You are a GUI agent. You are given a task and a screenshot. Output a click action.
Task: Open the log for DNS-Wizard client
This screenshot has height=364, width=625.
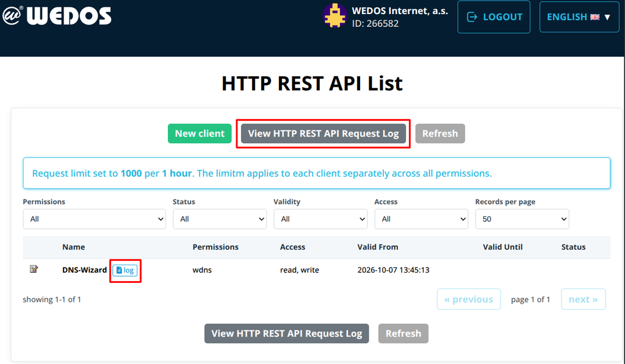(x=125, y=271)
